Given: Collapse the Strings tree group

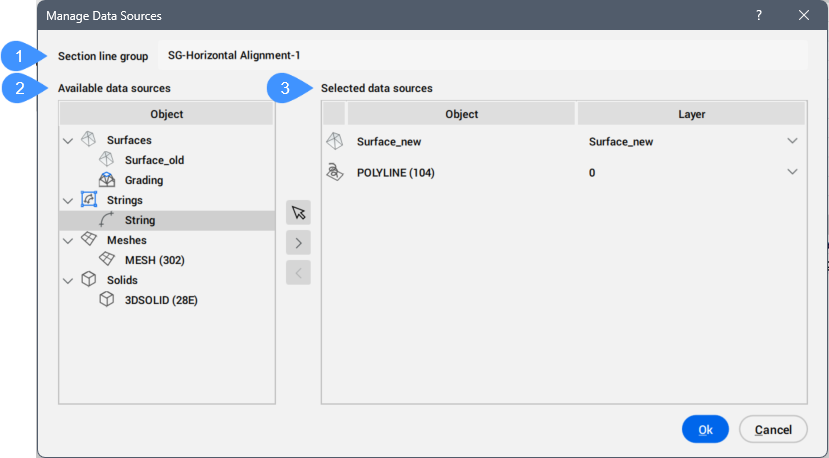Looking at the screenshot, I should click(x=68, y=201).
